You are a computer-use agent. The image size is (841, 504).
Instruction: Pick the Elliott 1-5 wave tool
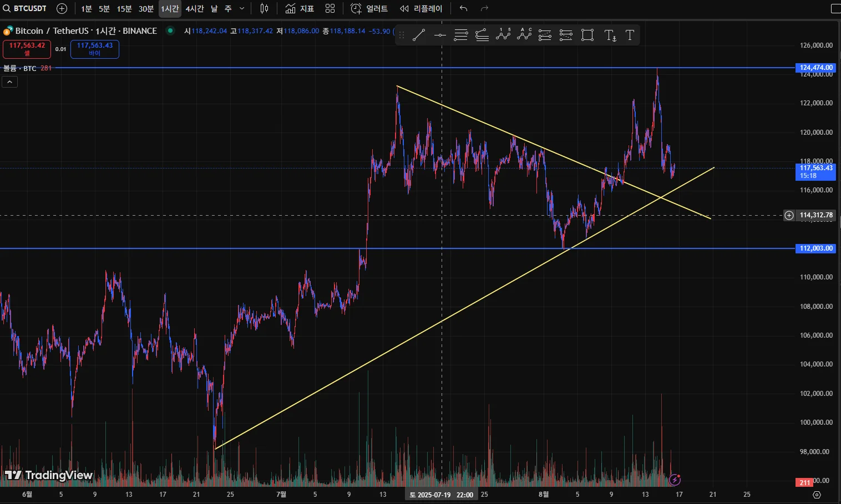point(503,35)
